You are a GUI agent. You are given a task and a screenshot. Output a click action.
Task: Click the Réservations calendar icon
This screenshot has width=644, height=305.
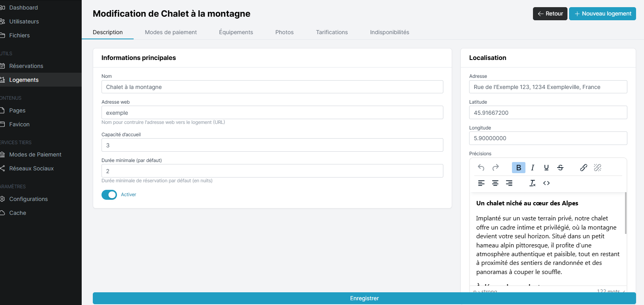(2, 66)
